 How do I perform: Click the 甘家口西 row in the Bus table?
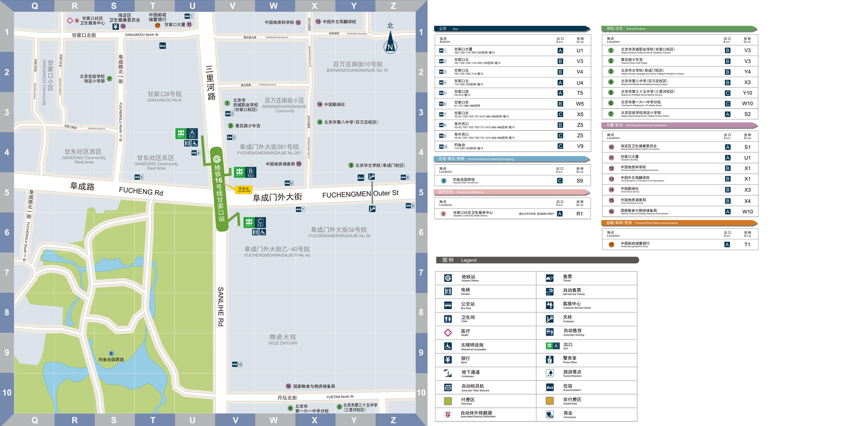click(x=512, y=93)
